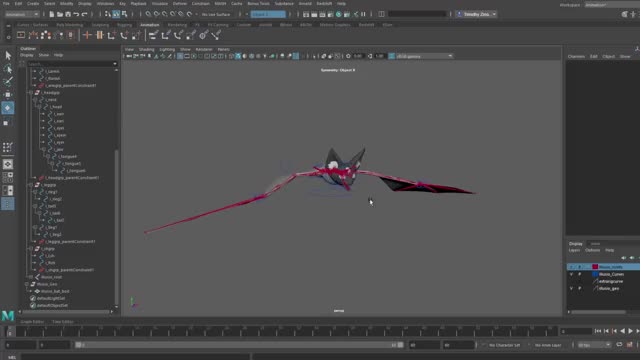
Task: Click No Anim Layer button
Action: [x=548, y=345]
